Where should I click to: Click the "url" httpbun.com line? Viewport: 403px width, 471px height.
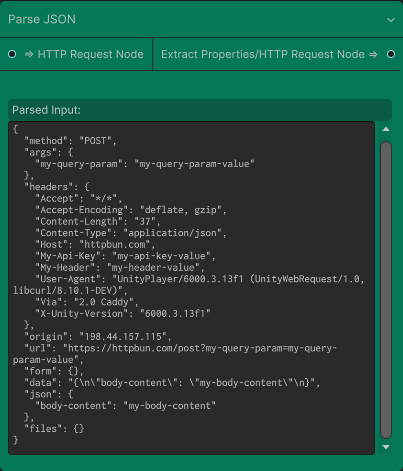point(175,354)
